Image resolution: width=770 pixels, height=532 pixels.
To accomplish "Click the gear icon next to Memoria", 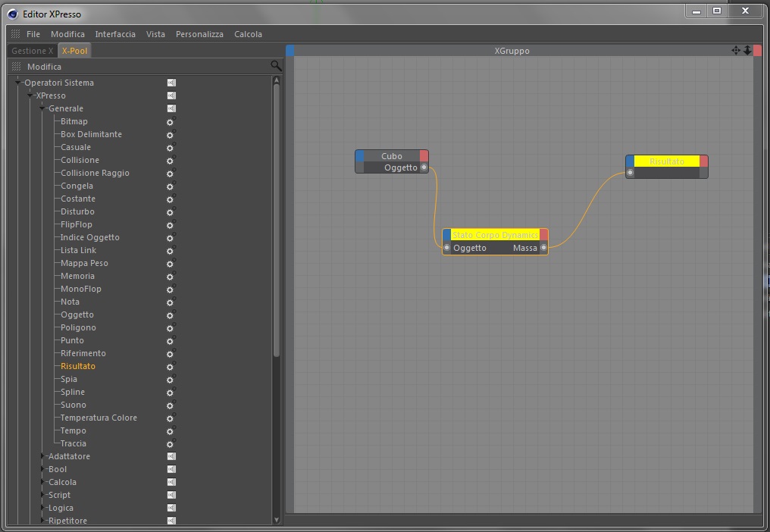I will [x=171, y=276].
